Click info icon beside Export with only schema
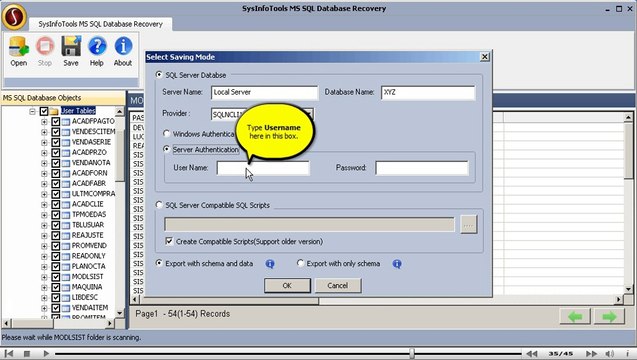This screenshot has height=360, width=637. (x=397, y=264)
